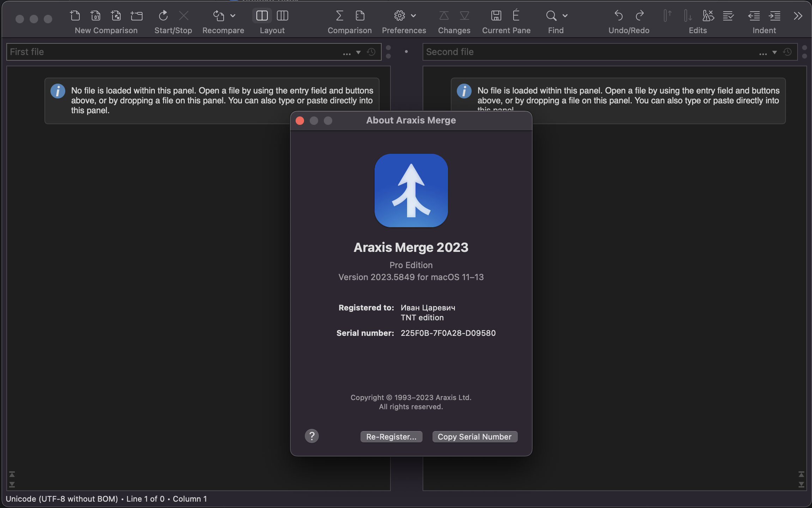812x508 pixels.
Task: Click the Find magnifier icon
Action: pos(551,16)
